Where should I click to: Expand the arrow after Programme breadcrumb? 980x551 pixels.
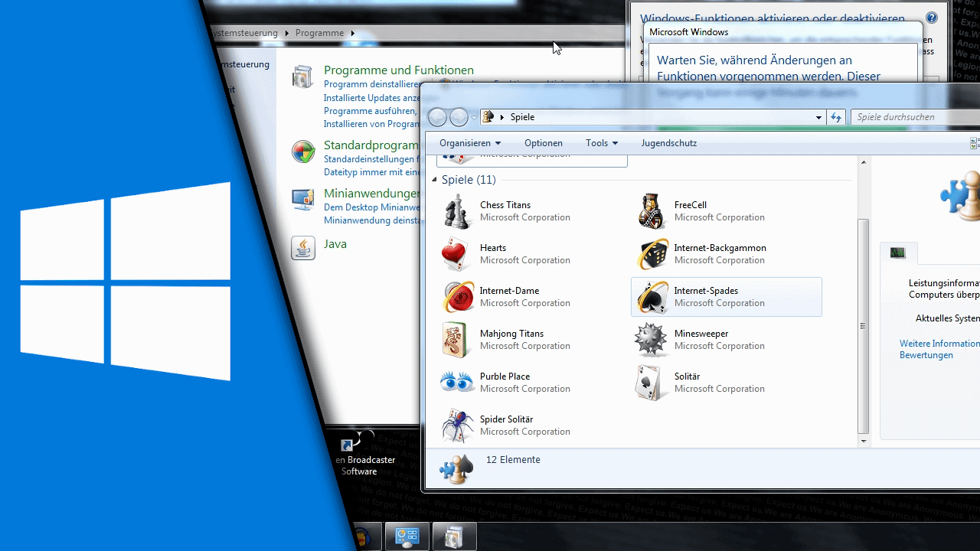point(353,33)
